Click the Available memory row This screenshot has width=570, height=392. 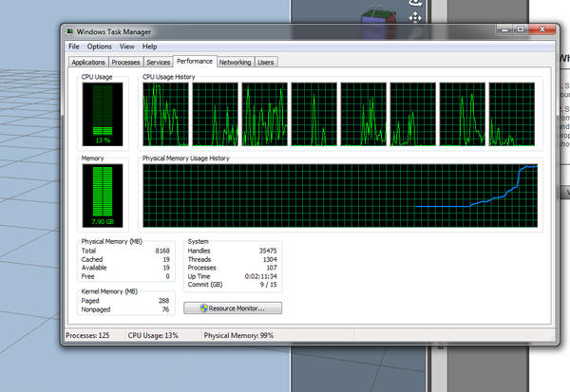[125, 268]
